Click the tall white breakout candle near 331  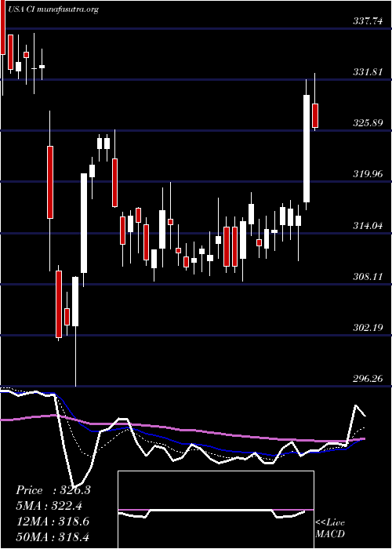point(307,148)
